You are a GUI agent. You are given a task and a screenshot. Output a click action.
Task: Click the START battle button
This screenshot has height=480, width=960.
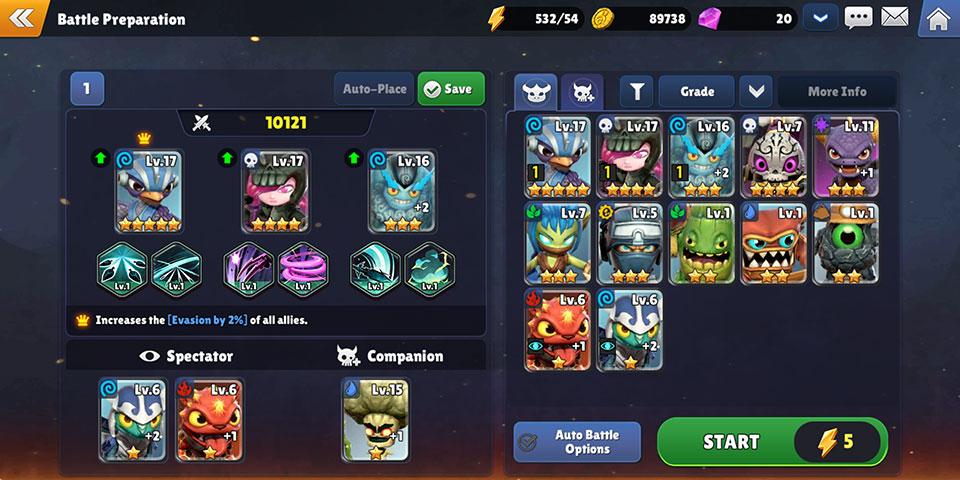coord(773,441)
